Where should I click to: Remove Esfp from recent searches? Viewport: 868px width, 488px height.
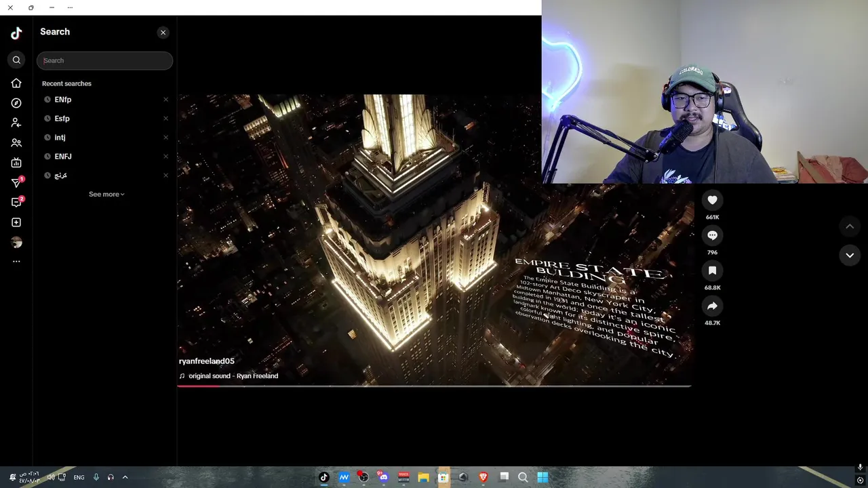(165, 119)
